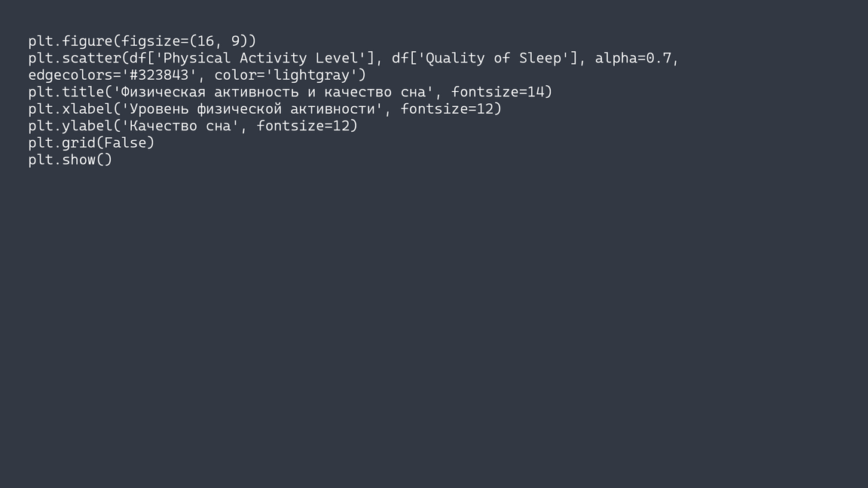Click the plt.figure code line
This screenshot has width=868, height=488.
click(142, 41)
